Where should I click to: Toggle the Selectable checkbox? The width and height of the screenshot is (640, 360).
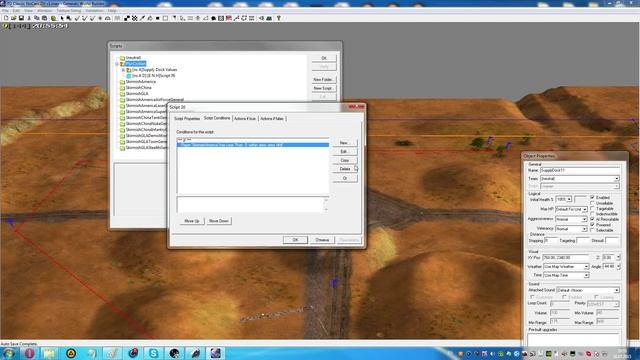[592, 230]
